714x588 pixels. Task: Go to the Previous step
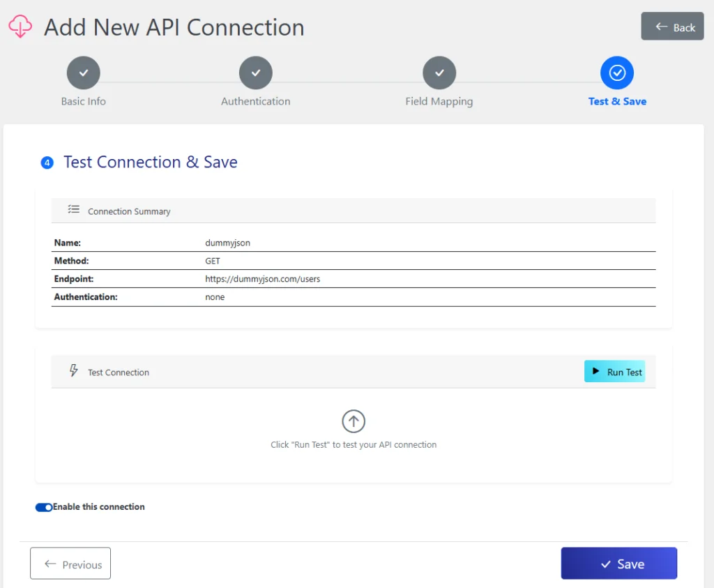(70, 564)
